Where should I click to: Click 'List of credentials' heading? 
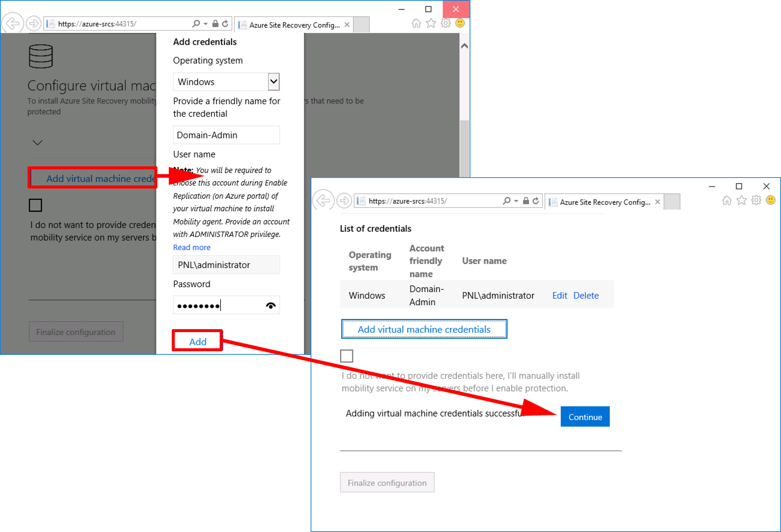point(376,229)
